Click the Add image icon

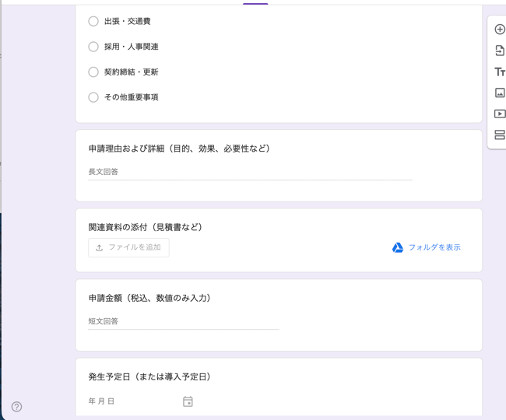[x=500, y=93]
